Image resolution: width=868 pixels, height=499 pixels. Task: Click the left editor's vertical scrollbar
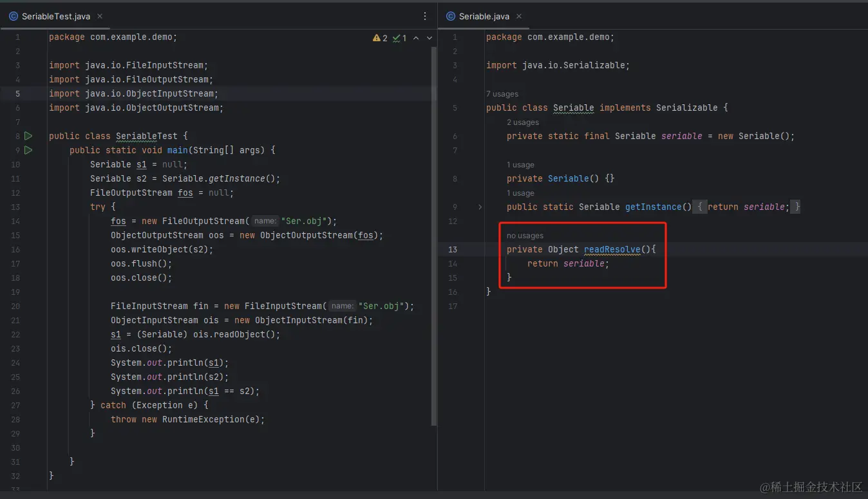click(x=434, y=235)
